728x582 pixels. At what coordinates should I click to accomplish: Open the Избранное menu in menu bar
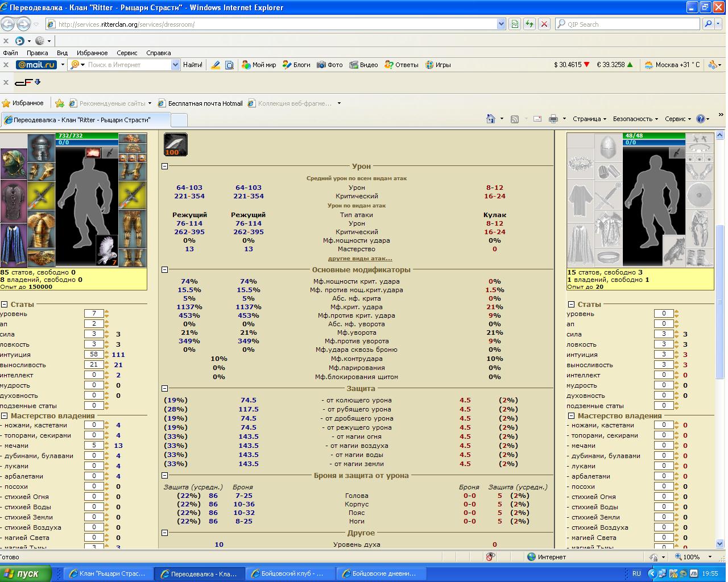pyautogui.click(x=92, y=53)
